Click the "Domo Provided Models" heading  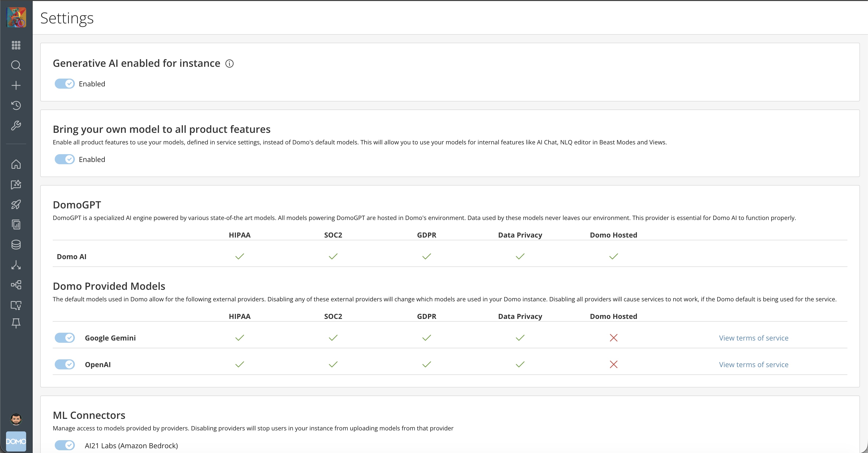[109, 286]
